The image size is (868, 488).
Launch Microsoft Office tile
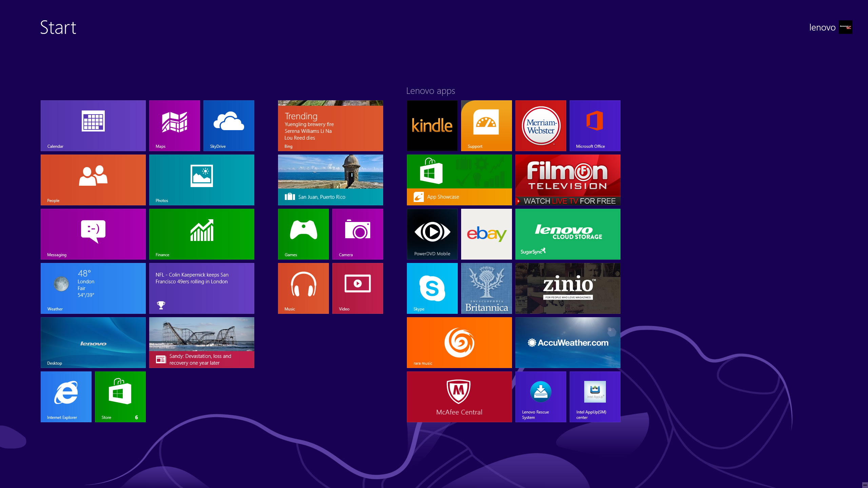[595, 125]
